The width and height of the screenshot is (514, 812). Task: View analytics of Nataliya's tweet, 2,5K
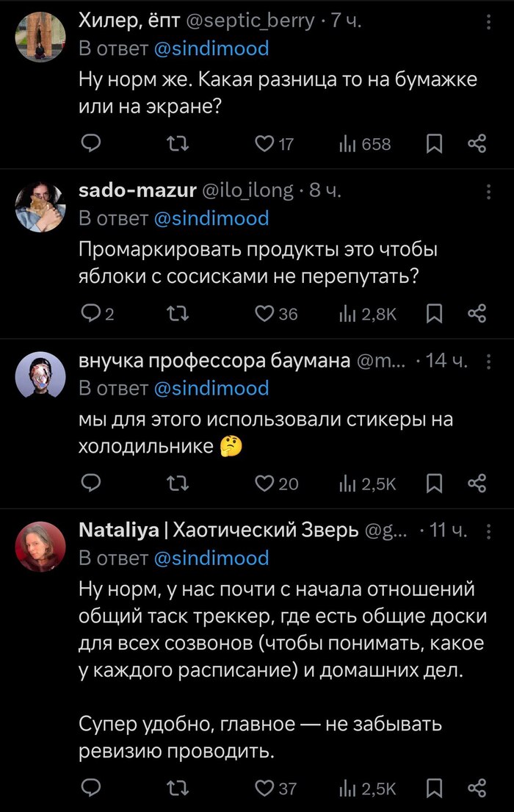pyautogui.click(x=368, y=788)
